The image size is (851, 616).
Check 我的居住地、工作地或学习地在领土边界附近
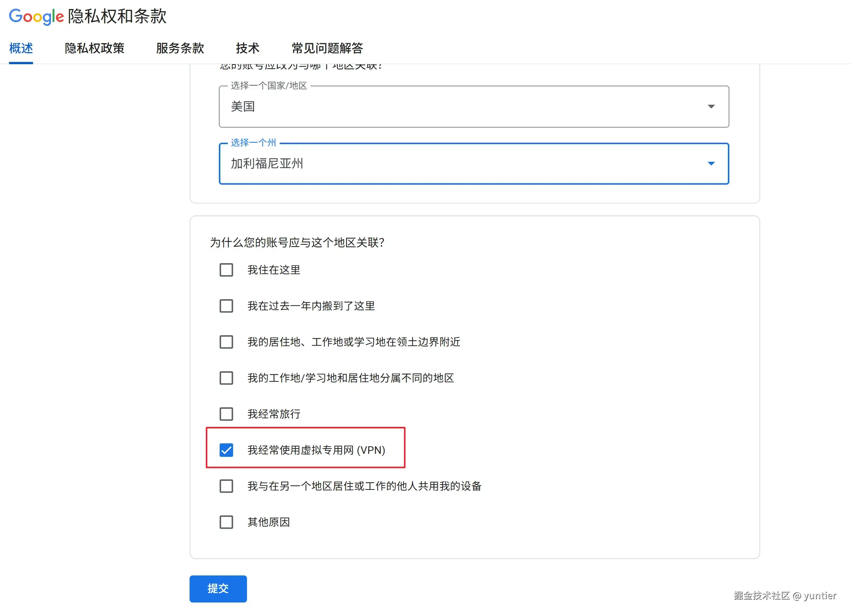coord(226,342)
